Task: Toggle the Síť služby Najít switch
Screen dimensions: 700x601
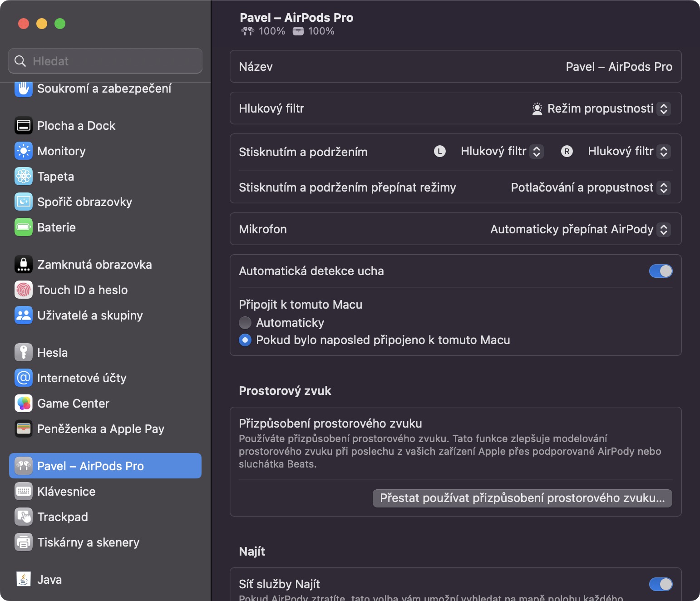Action: coord(661,584)
